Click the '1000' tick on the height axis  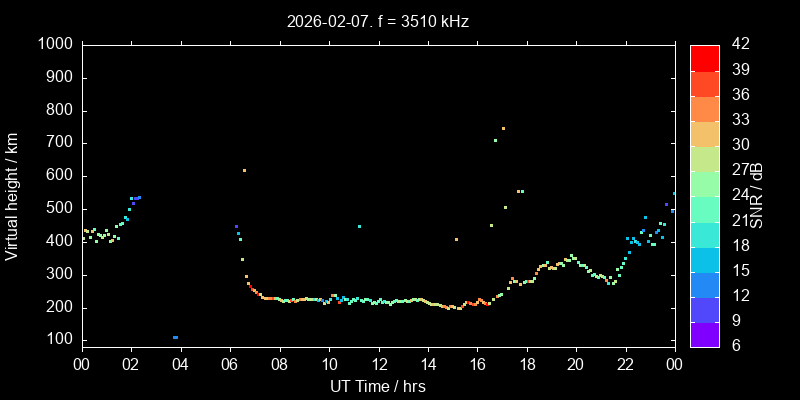pos(55,44)
